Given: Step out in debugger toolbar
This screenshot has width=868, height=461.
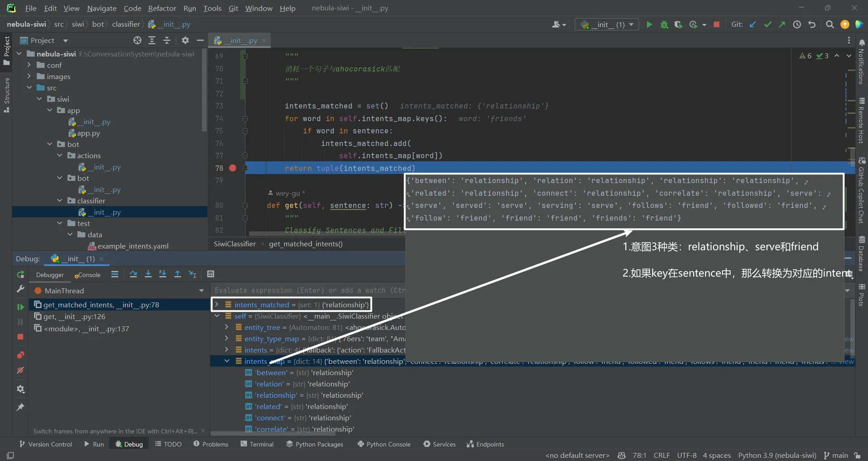Looking at the screenshot, I should point(178,274).
